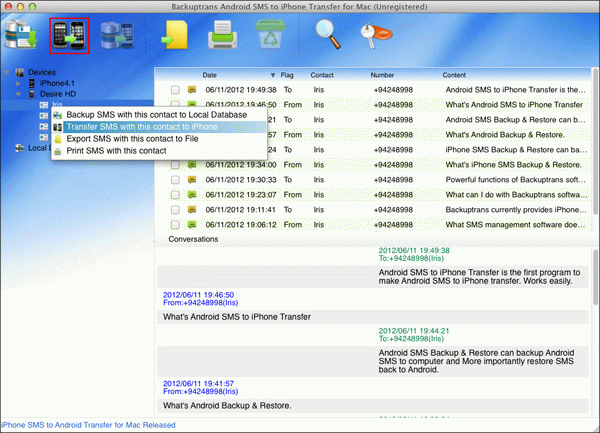Click message bubble icon for 19:06:12 row

[x=192, y=225]
